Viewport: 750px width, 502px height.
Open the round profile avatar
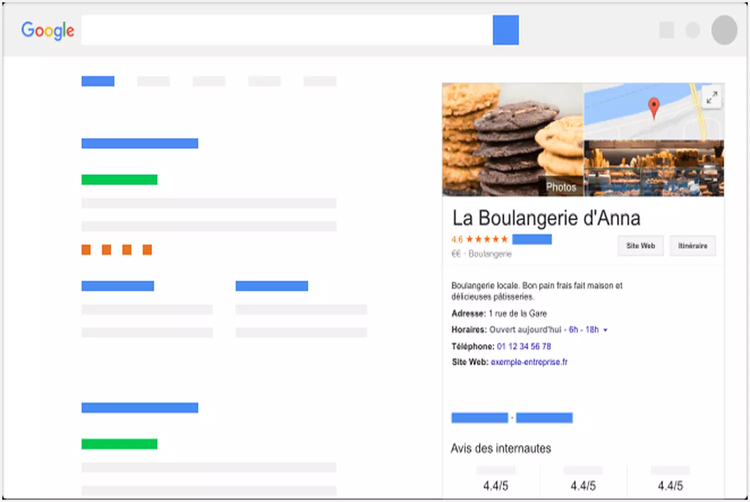point(724,30)
